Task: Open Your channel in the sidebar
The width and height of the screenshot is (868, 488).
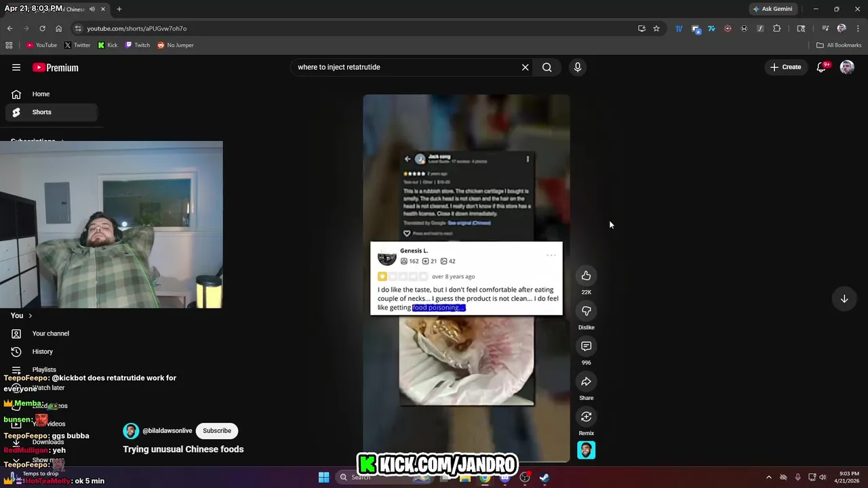Action: (x=50, y=333)
